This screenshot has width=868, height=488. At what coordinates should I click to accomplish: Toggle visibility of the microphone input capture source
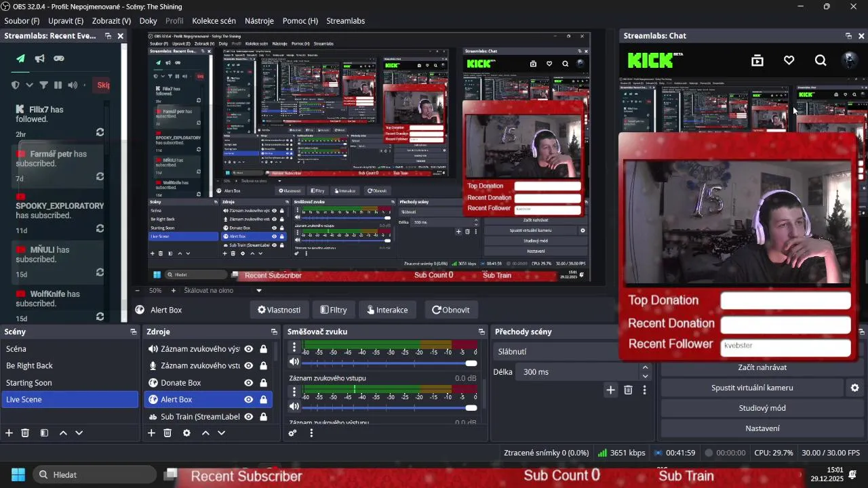click(249, 366)
